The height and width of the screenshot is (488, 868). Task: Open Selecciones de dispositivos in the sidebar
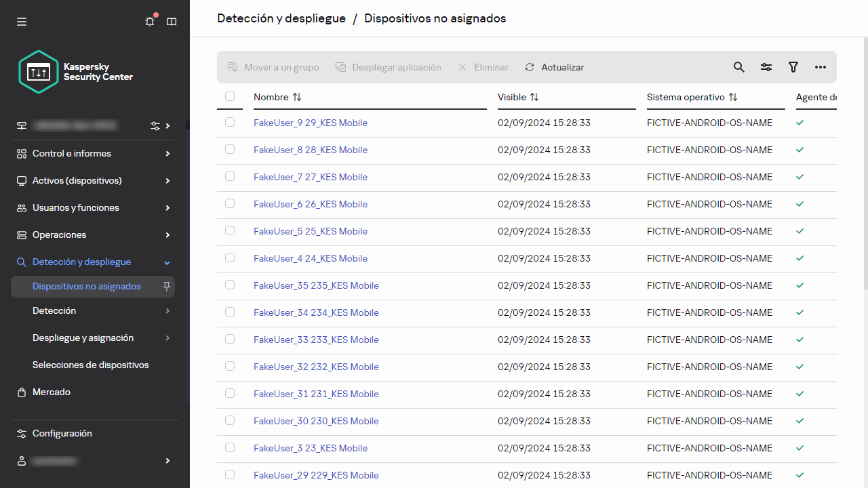pos(90,365)
